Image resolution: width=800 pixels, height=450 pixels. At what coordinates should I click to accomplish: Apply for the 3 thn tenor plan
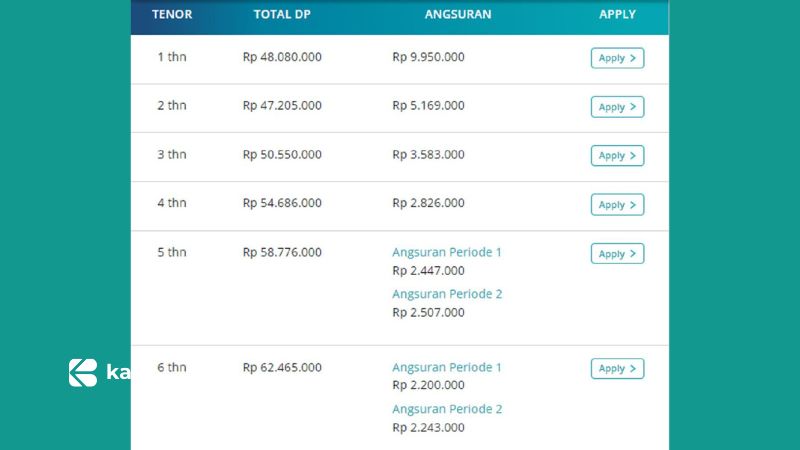(617, 156)
